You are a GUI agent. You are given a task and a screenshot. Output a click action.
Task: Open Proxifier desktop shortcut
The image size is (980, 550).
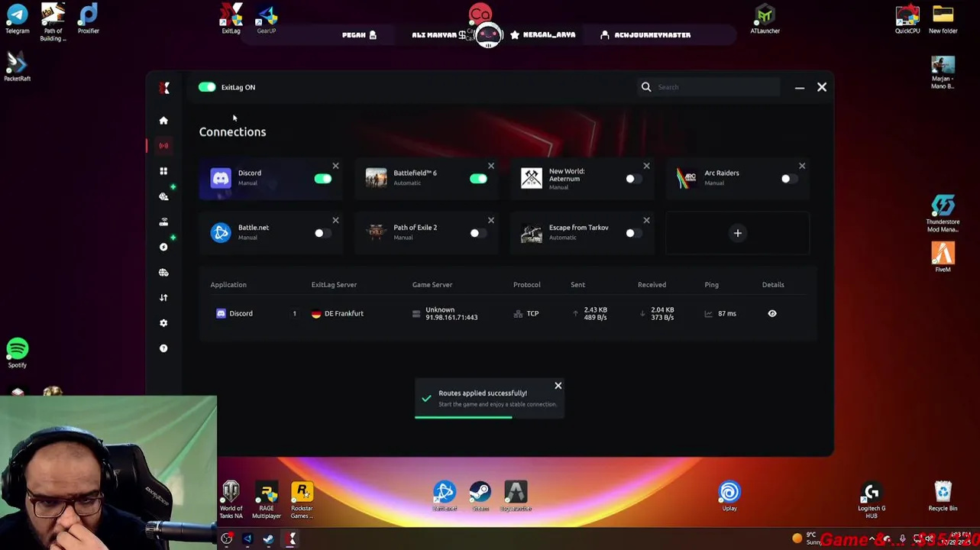point(88,19)
